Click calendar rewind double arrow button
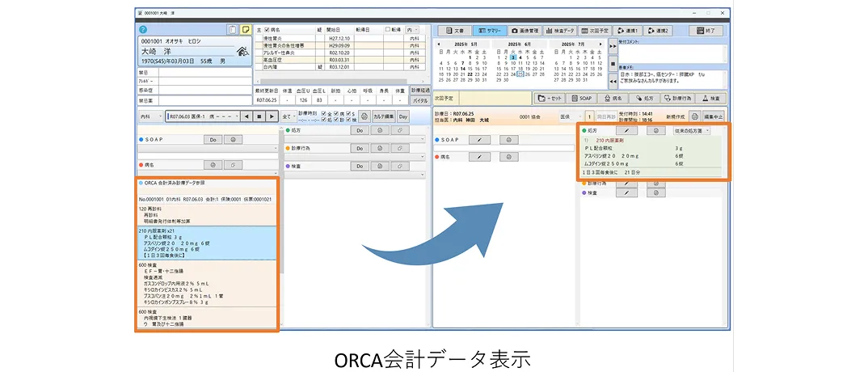Image resolution: width=868 pixels, height=372 pixels. (613, 82)
